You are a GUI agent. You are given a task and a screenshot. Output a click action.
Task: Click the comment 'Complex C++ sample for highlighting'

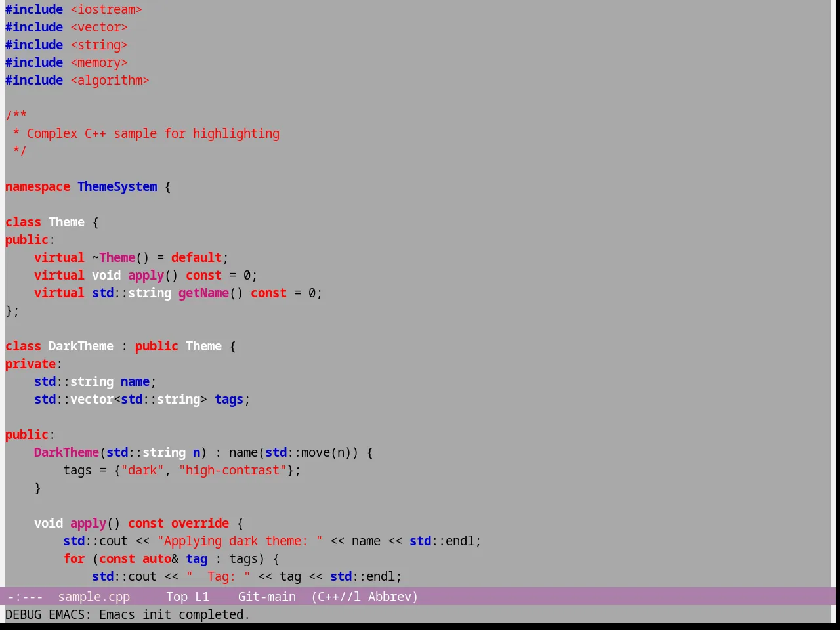pos(153,134)
